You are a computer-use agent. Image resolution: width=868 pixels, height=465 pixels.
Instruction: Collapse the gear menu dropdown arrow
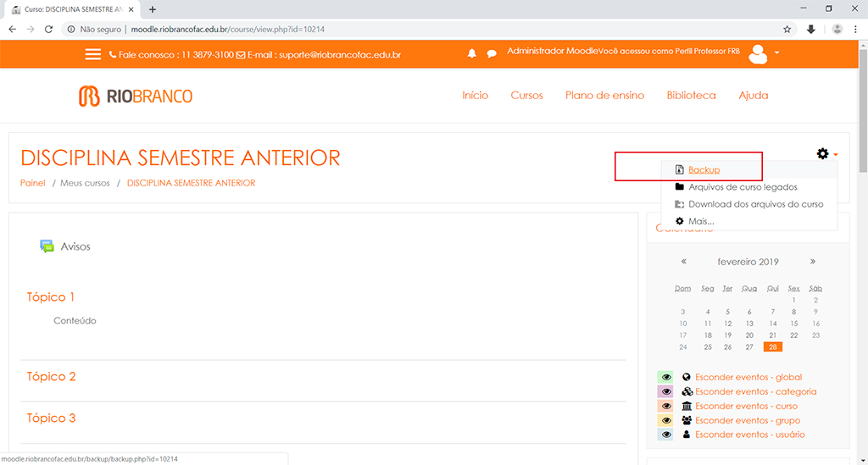tap(836, 154)
